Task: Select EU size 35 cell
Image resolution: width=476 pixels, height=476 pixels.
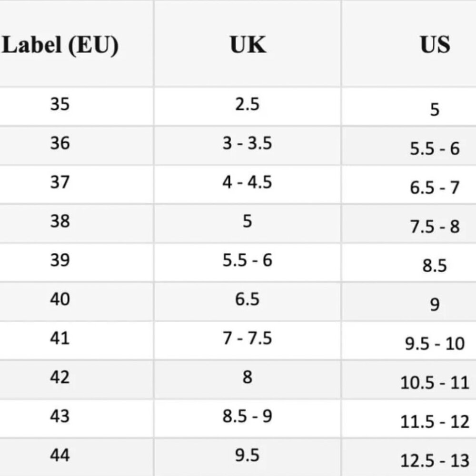Action: coord(77,106)
